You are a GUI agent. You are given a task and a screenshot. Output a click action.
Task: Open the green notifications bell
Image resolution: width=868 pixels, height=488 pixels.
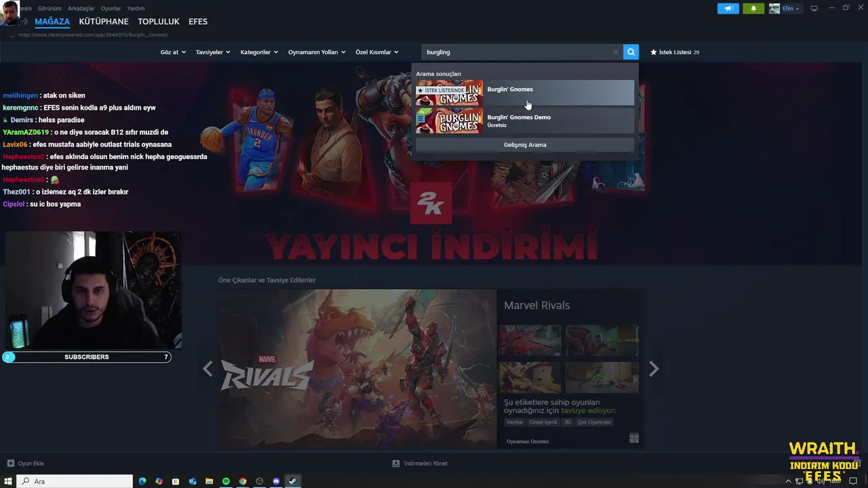(x=753, y=9)
